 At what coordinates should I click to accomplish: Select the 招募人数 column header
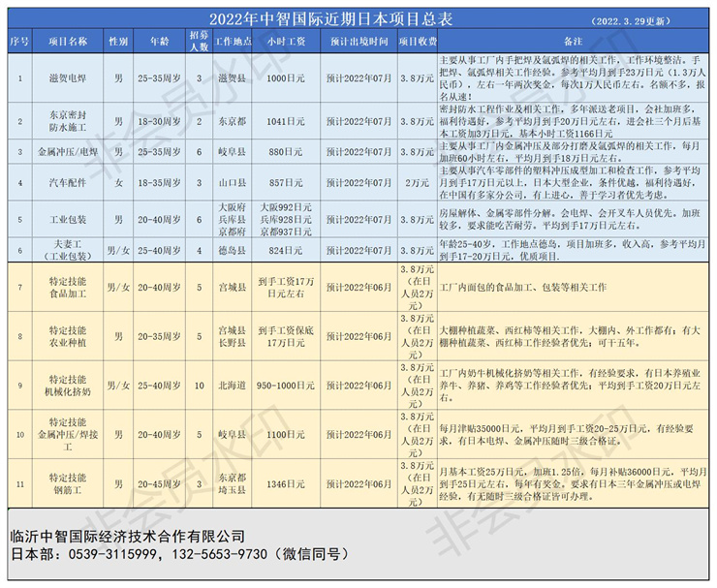pos(199,43)
